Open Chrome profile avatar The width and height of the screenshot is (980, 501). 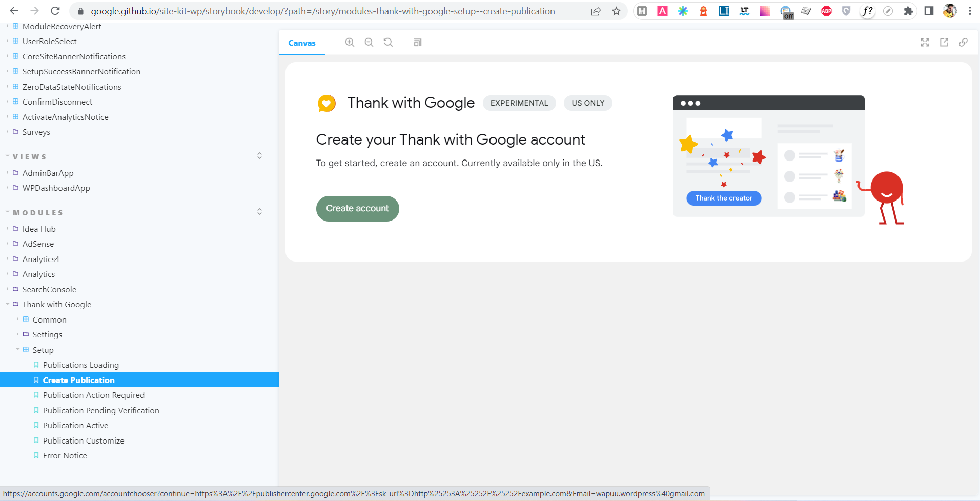point(949,11)
